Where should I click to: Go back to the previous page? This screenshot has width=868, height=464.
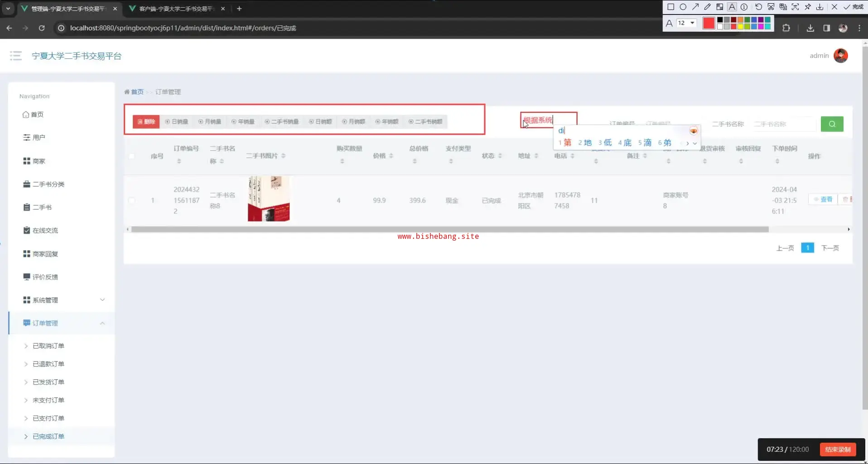click(10, 28)
